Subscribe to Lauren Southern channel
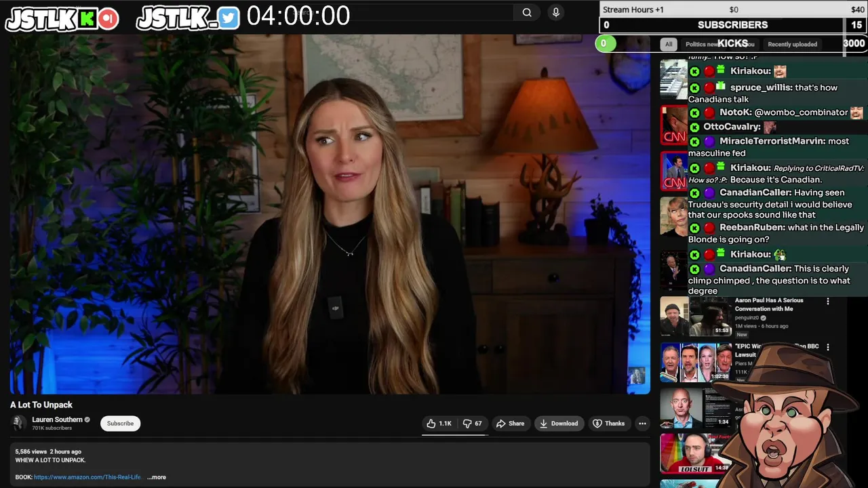The height and width of the screenshot is (488, 868). point(120,424)
